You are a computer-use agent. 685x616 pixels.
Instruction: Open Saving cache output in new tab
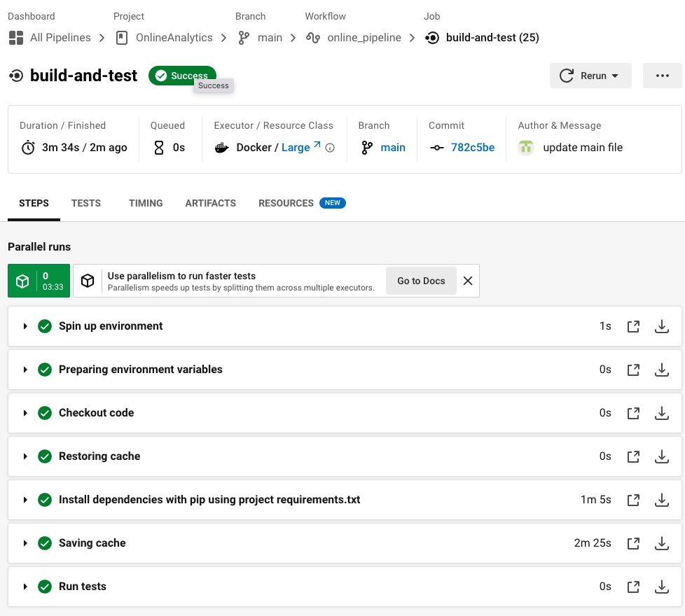click(x=633, y=543)
